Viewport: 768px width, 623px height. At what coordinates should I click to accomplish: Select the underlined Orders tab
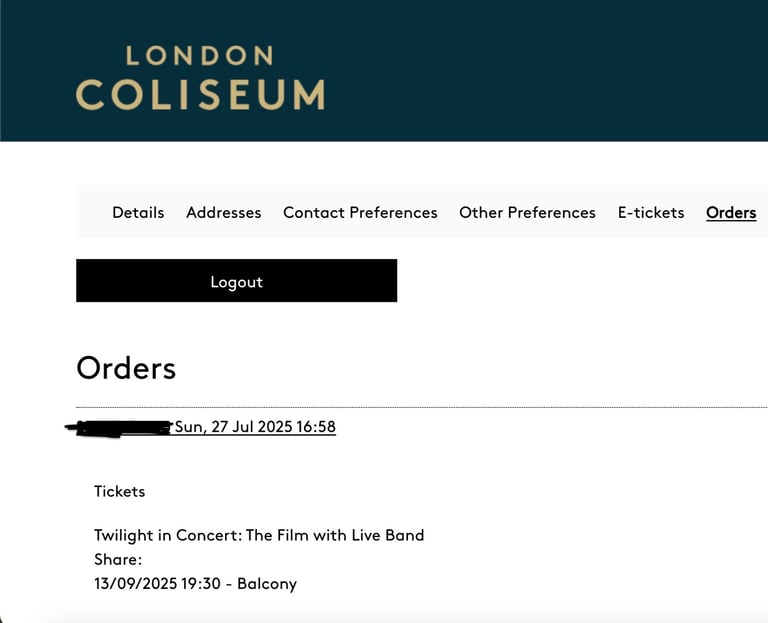click(x=731, y=213)
